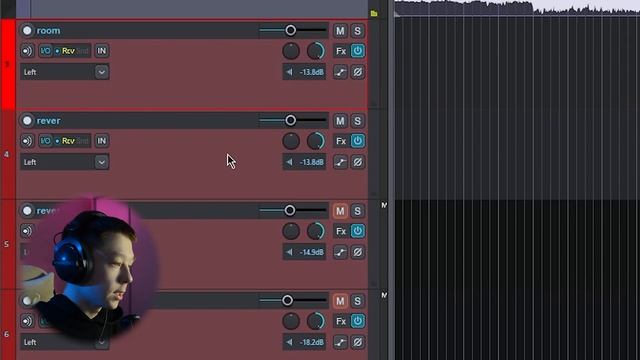The image size is (640, 360).
Task: Click the teal pan knob on rever track 4
Action: click(316, 141)
